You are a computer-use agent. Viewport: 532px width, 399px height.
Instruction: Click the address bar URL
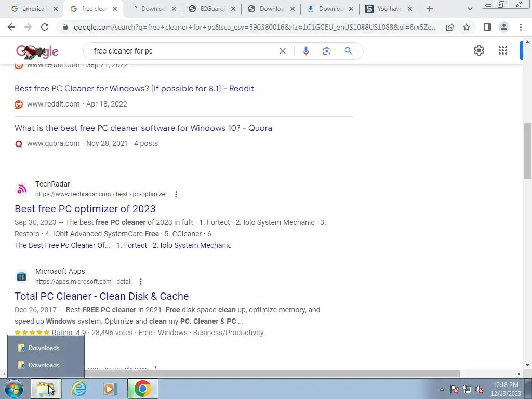[x=255, y=27]
